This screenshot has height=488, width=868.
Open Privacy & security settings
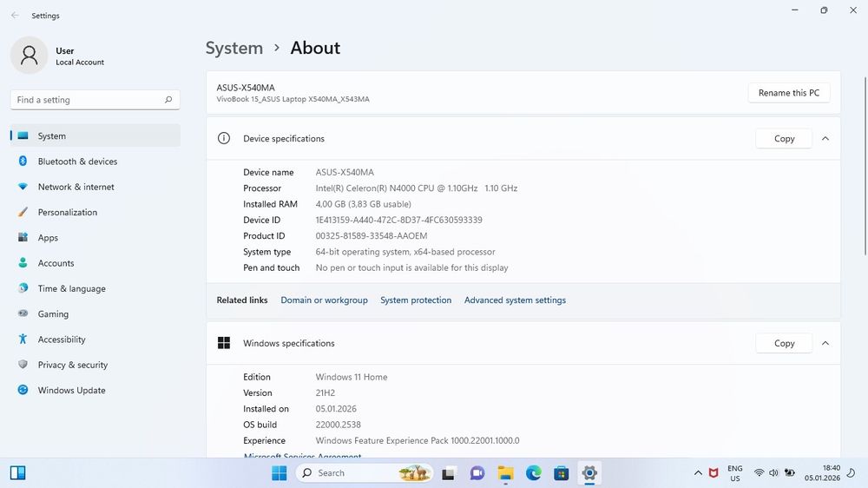[x=95, y=365]
